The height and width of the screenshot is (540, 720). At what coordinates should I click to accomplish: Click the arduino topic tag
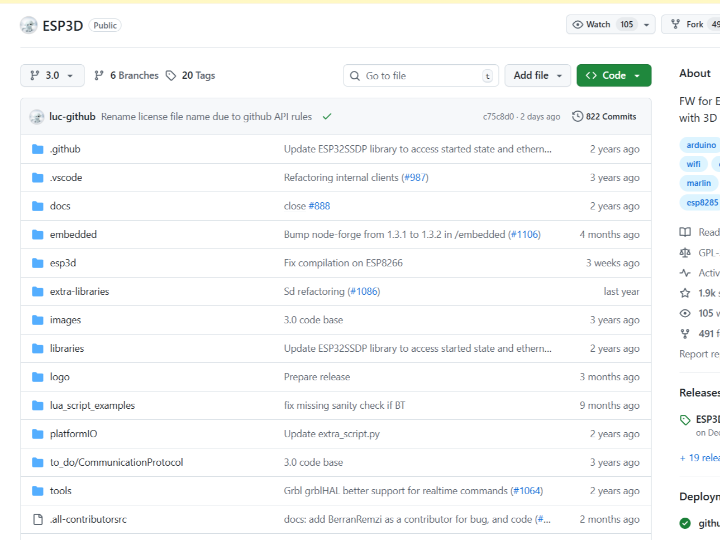tap(700, 145)
